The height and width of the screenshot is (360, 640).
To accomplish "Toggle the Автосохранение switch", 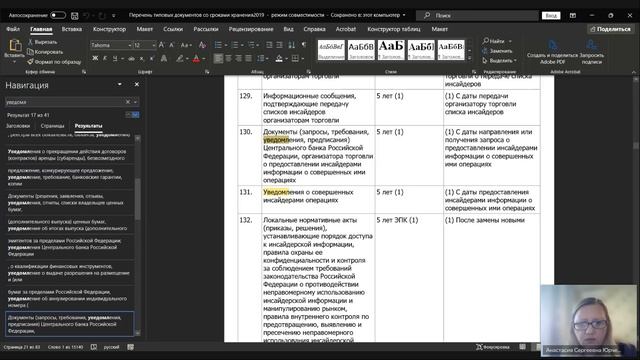I will point(58,16).
